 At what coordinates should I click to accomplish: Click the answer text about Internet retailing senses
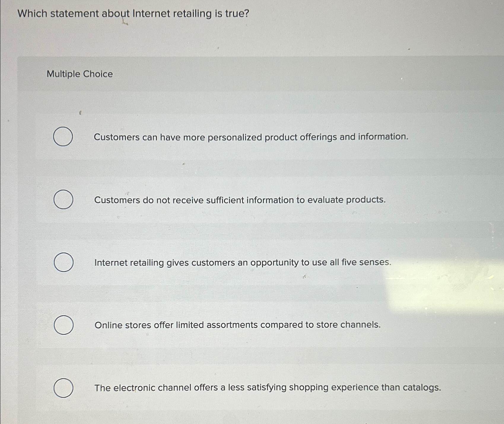pos(242,262)
